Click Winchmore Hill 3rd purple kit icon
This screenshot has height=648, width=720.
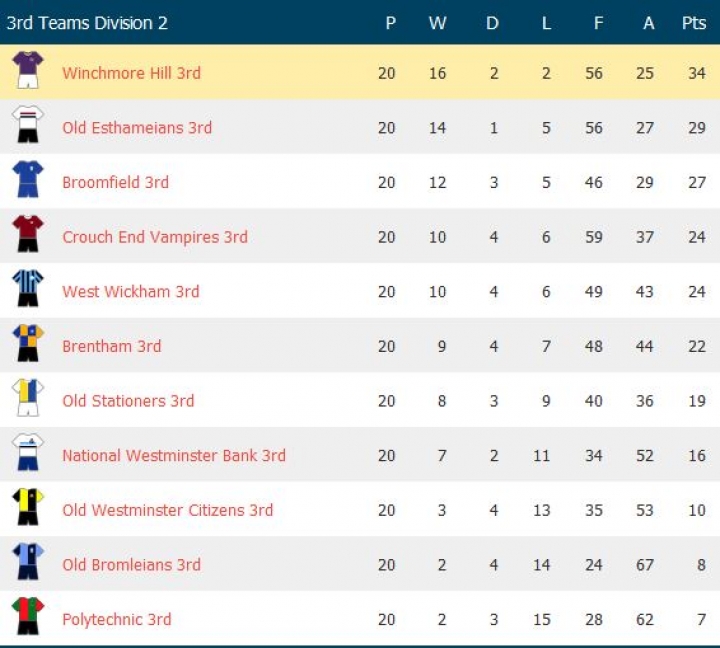pos(28,70)
